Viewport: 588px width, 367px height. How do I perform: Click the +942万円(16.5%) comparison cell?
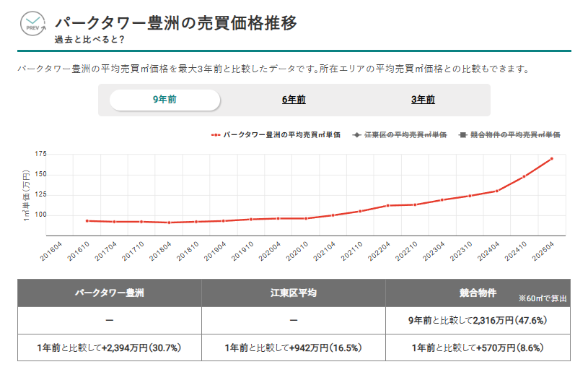coord(294,347)
